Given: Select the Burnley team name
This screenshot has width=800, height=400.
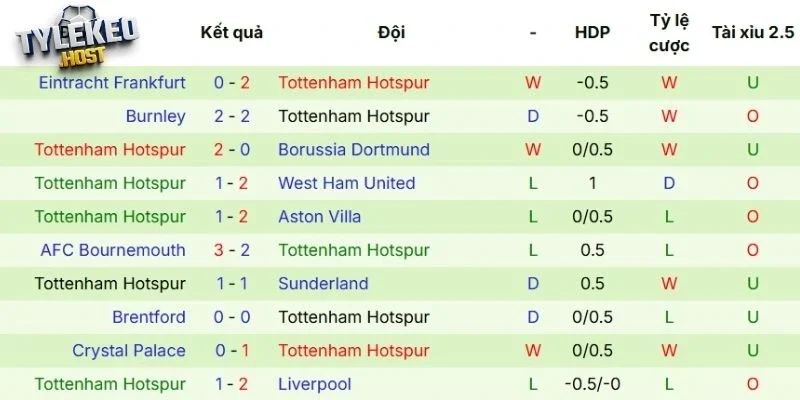Looking at the screenshot, I should click(x=155, y=116).
